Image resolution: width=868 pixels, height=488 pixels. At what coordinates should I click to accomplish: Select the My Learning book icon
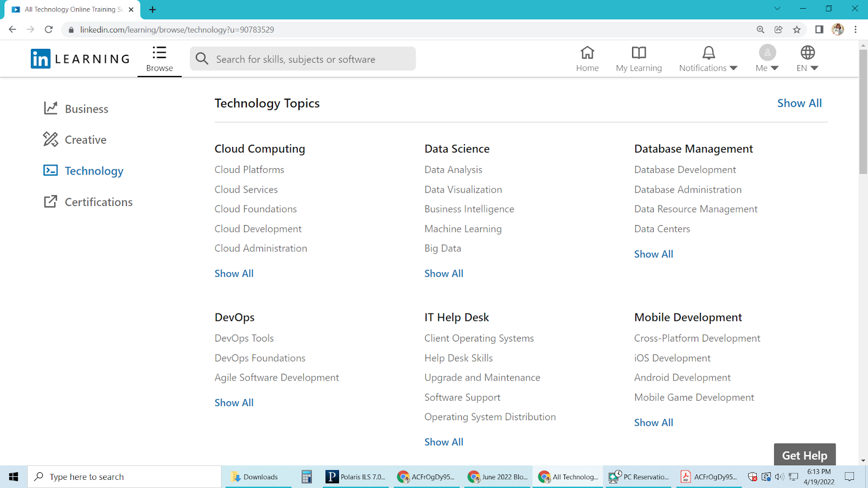[x=639, y=53]
